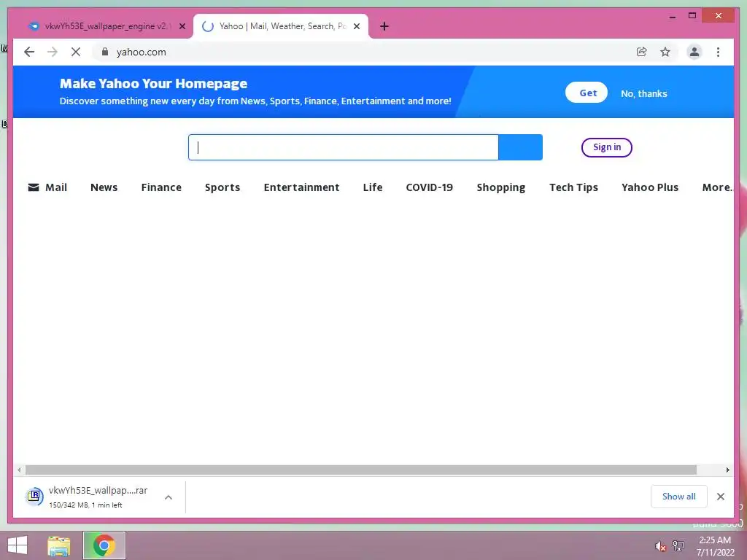Click the forward navigation arrow
747x560 pixels.
click(x=53, y=52)
